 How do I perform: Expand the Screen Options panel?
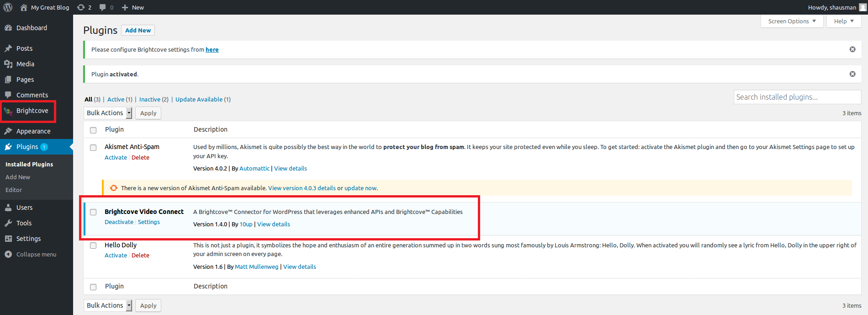[x=792, y=21]
